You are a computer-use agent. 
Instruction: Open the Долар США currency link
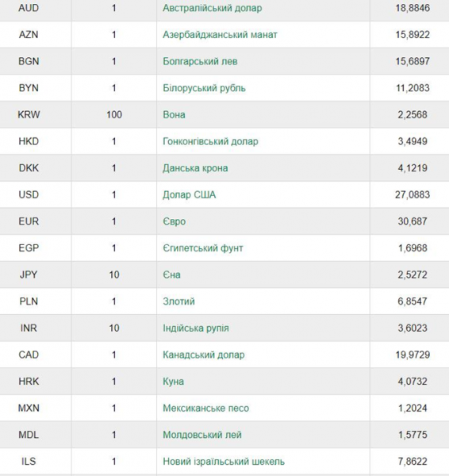click(189, 194)
